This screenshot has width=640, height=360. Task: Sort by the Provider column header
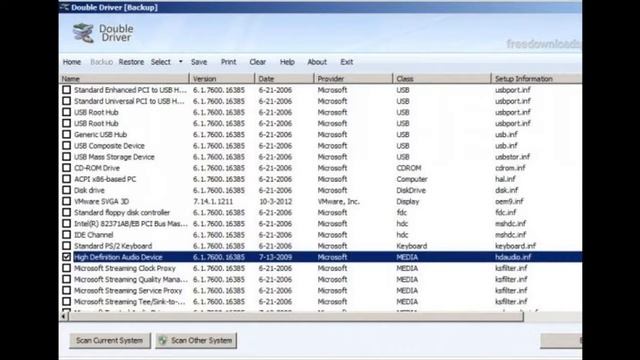click(353, 78)
